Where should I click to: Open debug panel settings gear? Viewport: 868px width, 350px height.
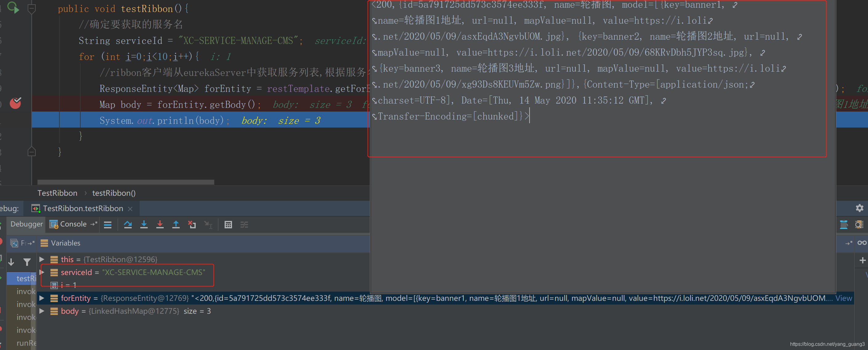pyautogui.click(x=859, y=208)
